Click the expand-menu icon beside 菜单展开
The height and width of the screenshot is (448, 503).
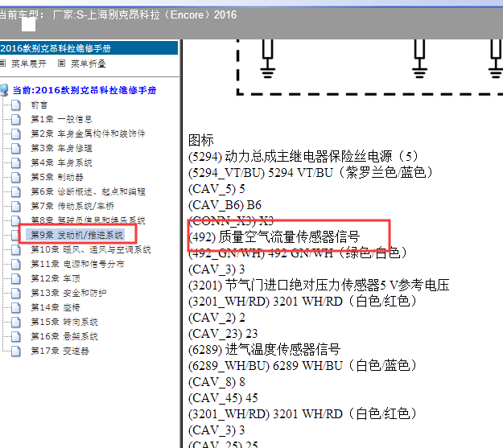3,64
